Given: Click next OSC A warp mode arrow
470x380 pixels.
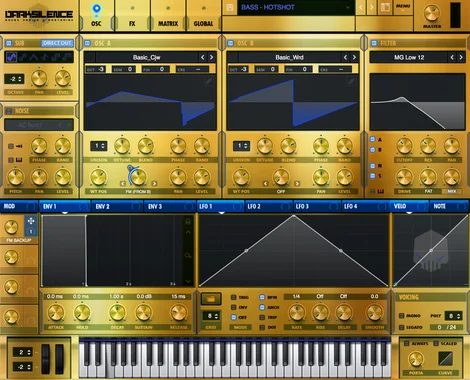Looking at the screenshot, I should pos(154,184).
